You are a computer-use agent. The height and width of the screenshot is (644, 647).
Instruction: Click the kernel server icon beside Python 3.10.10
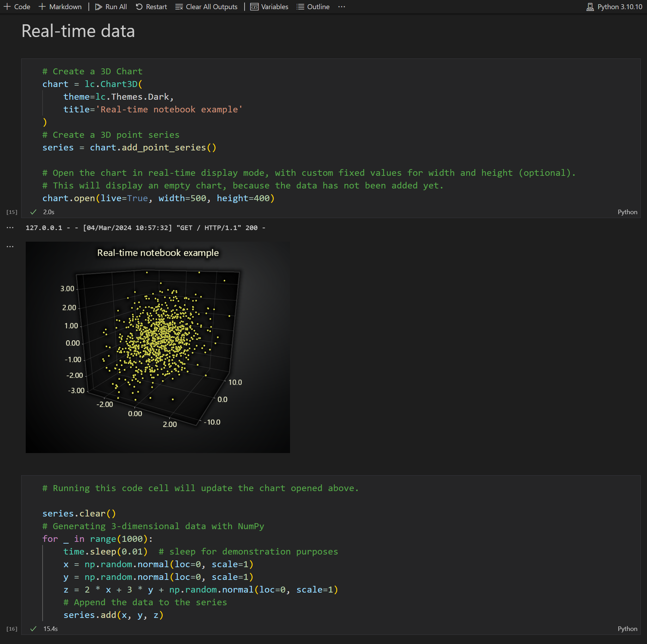(x=590, y=7)
